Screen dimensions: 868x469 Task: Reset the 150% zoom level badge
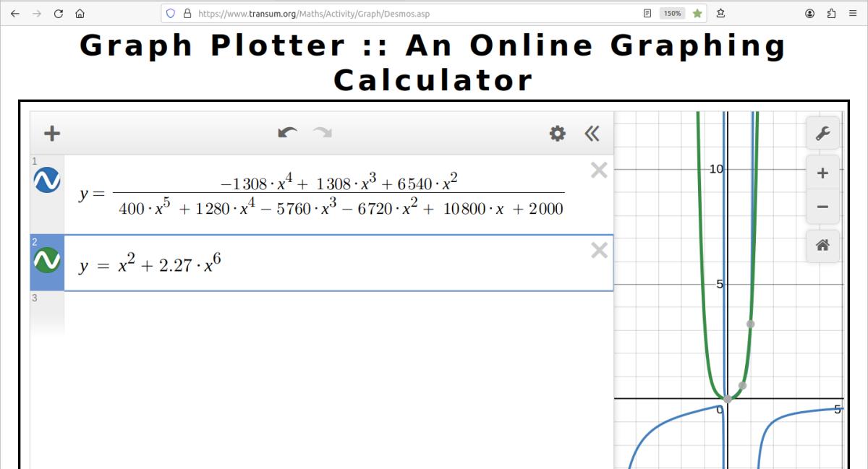click(673, 13)
